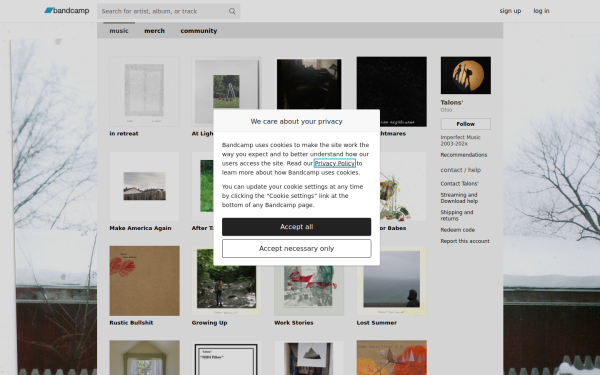This screenshot has height=375, width=600.
Task: Click the Talons' artist name
Action: (452, 103)
